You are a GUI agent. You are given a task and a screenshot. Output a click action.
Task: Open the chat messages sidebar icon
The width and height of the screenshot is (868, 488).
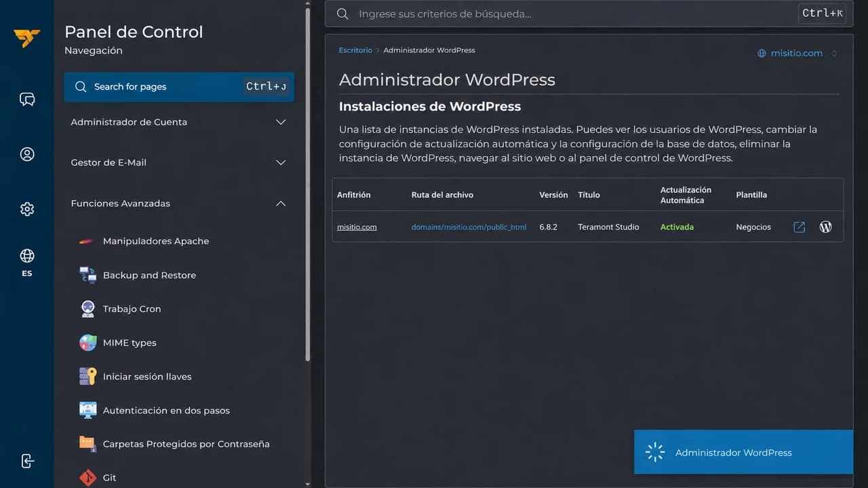pos(27,100)
